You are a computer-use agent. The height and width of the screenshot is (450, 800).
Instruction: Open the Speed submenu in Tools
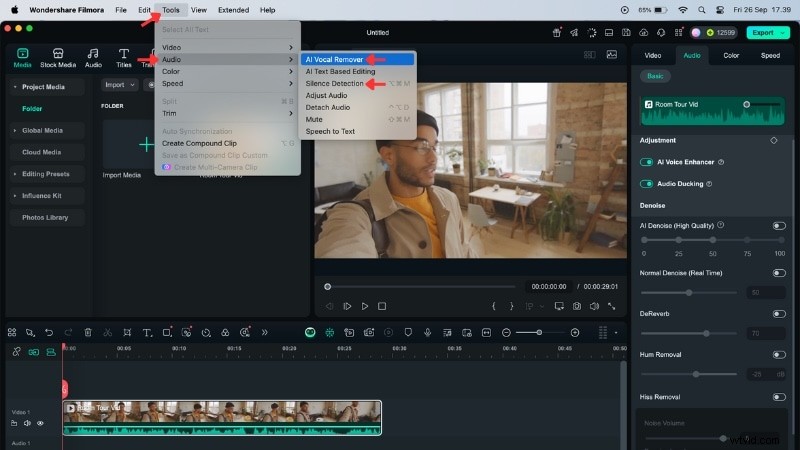click(227, 83)
